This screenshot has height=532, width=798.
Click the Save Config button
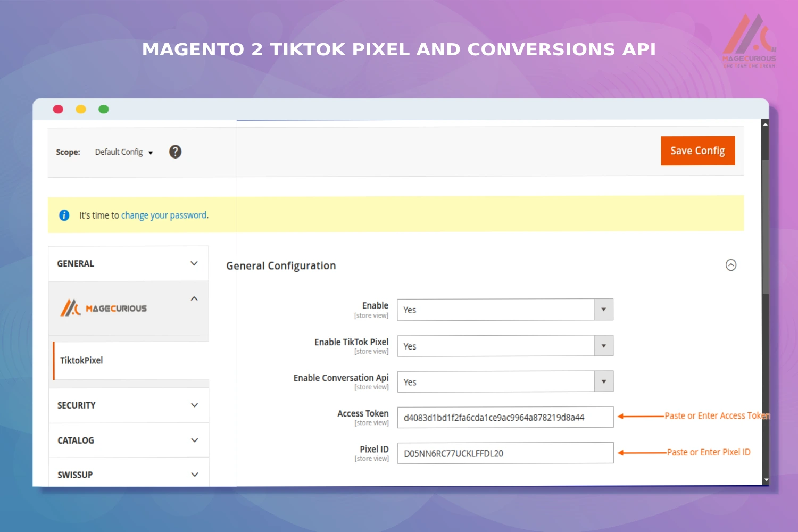coord(697,151)
